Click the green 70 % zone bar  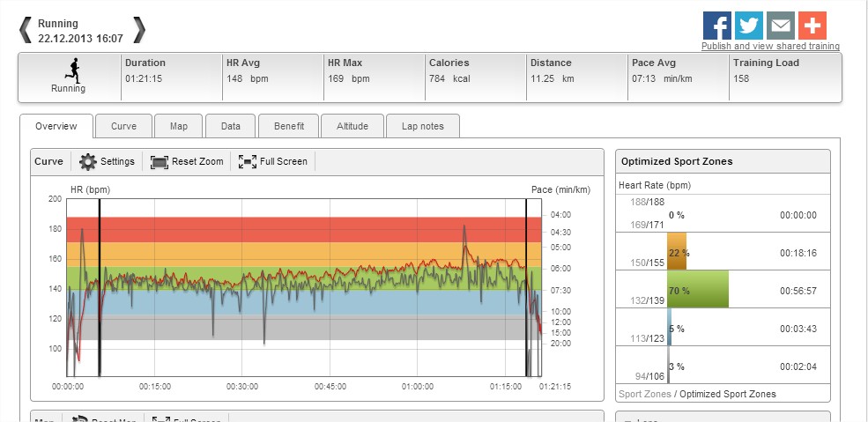click(698, 289)
